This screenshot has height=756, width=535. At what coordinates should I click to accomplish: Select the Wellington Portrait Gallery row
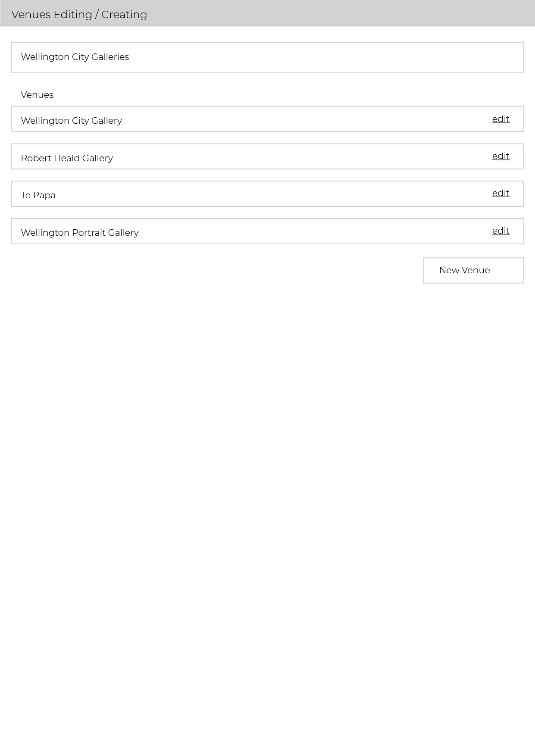[x=267, y=231]
